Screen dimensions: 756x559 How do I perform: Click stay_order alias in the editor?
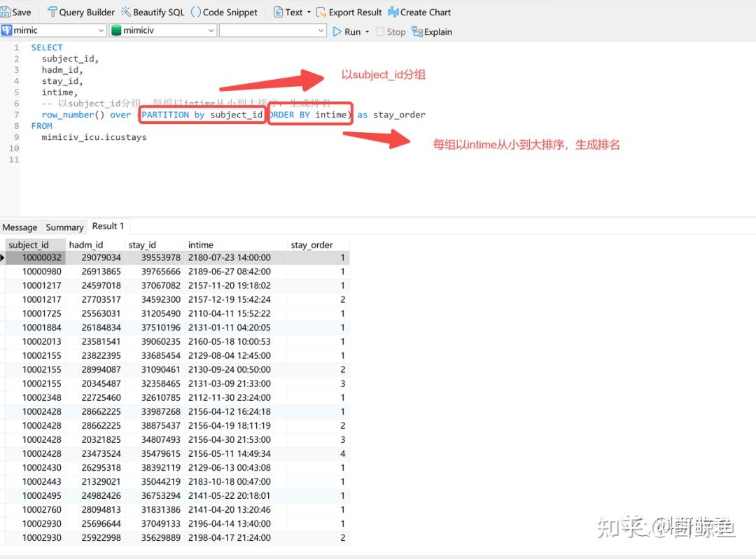pos(399,115)
